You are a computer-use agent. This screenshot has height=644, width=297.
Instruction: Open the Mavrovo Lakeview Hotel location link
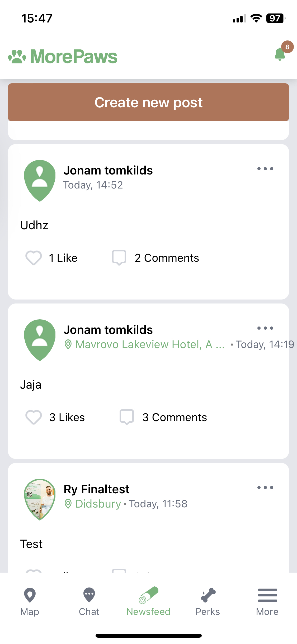click(150, 344)
